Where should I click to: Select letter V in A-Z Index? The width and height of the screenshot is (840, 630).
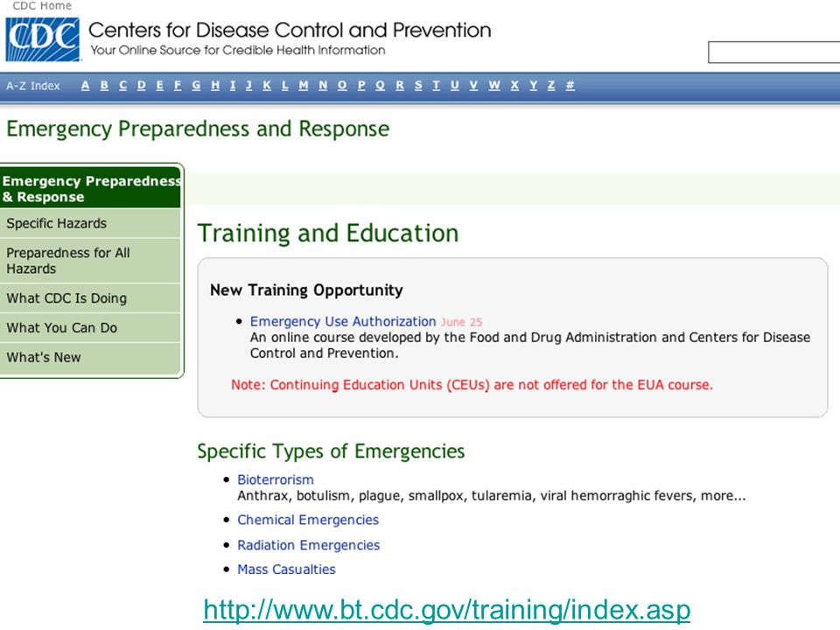coord(473,85)
